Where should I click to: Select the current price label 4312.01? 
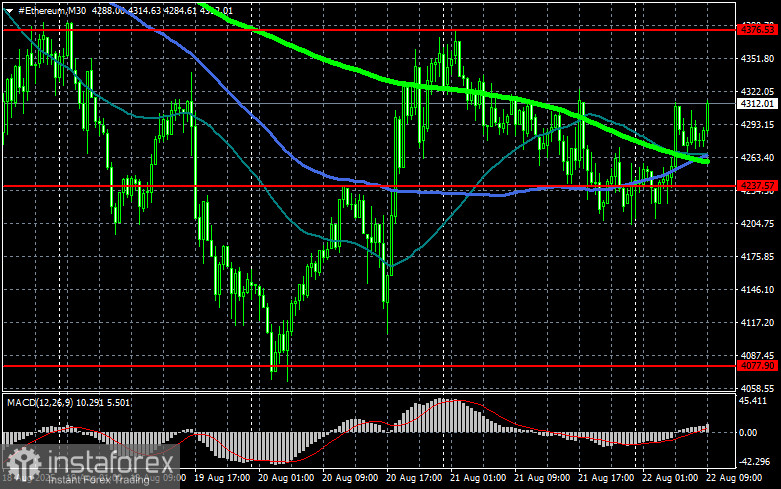[757, 104]
